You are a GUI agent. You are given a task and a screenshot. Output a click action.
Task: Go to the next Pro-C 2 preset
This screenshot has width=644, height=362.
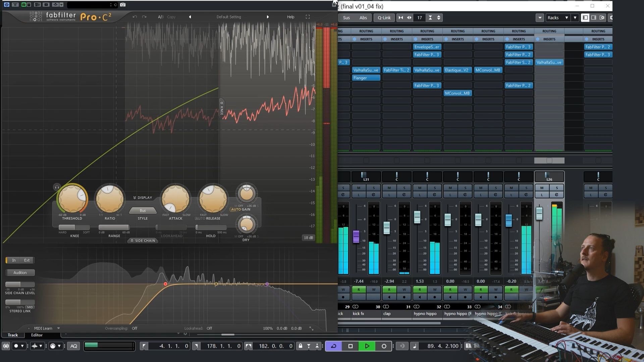point(268,17)
